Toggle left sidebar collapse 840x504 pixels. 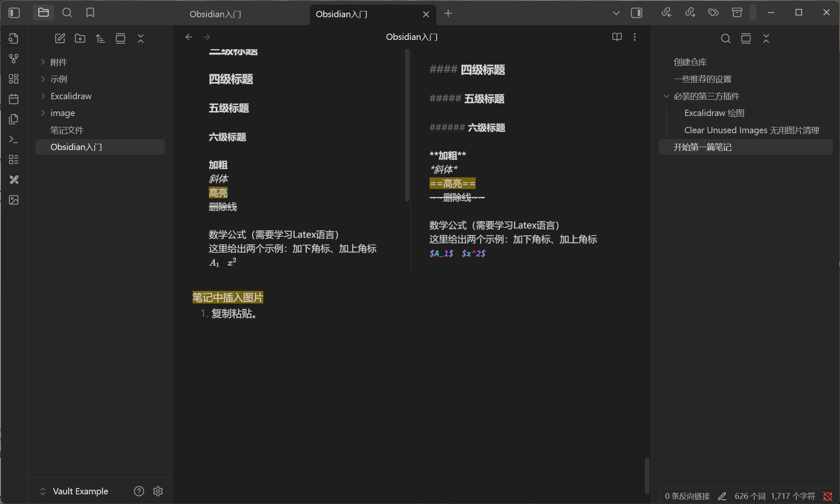click(x=14, y=13)
